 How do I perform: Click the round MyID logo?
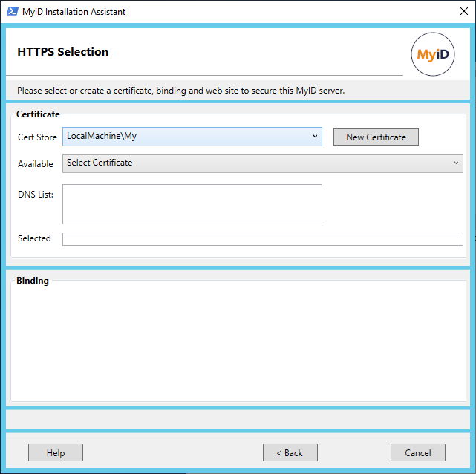[432, 55]
